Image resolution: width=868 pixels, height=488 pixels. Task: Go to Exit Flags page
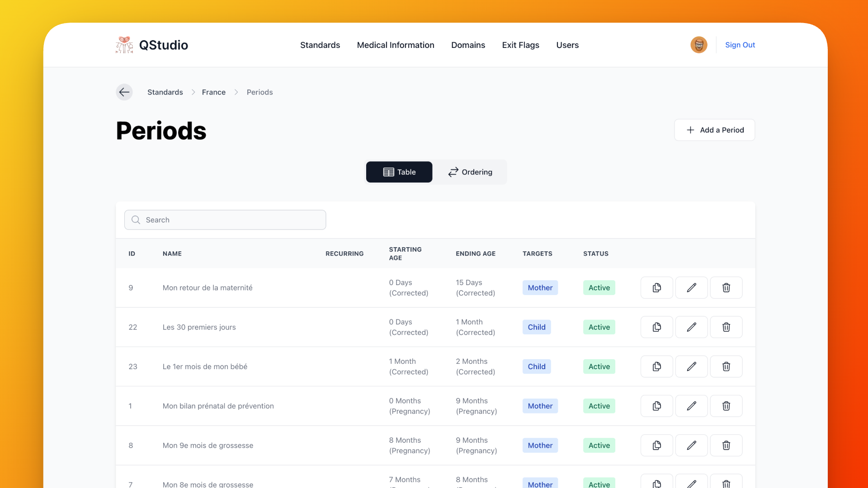[521, 45]
